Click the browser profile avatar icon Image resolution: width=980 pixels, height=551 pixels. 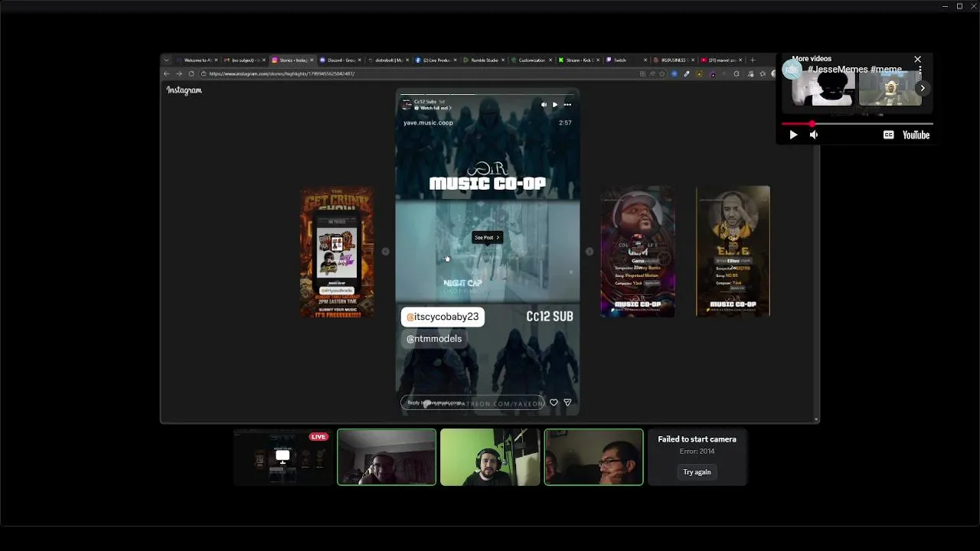coord(773,73)
